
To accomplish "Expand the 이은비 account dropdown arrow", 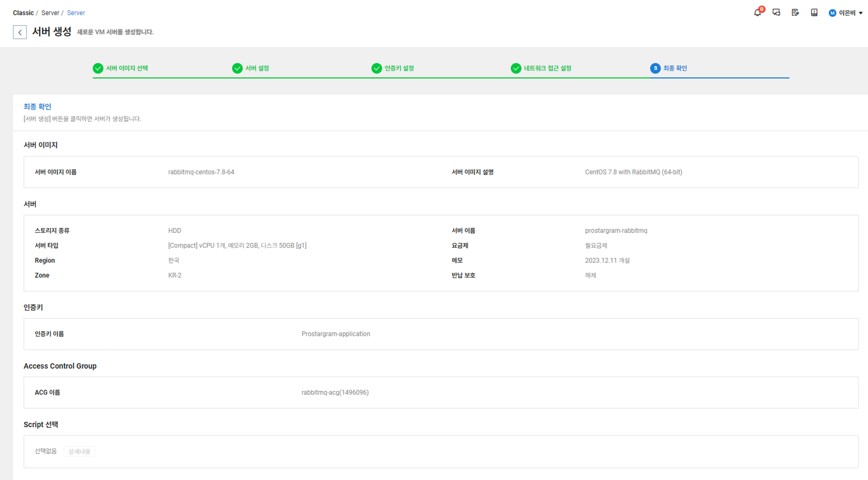I will [861, 13].
